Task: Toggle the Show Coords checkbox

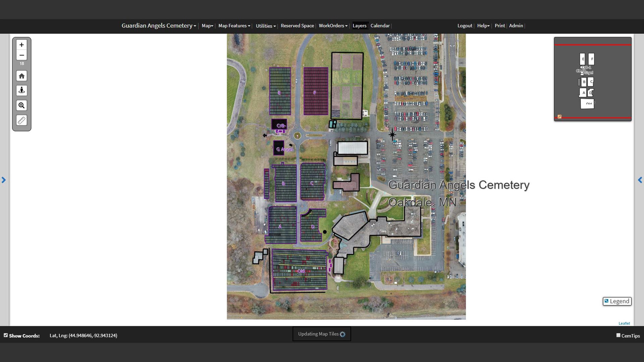Action: [6, 335]
